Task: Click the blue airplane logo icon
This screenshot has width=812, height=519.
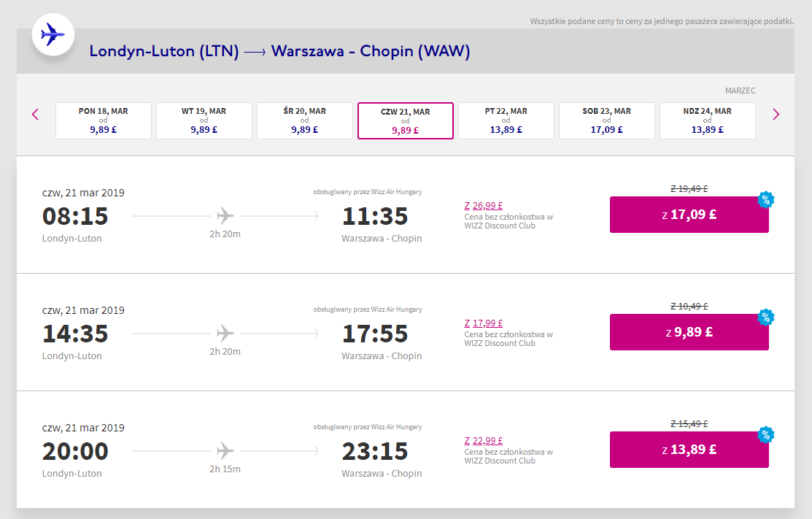Action: (53, 35)
